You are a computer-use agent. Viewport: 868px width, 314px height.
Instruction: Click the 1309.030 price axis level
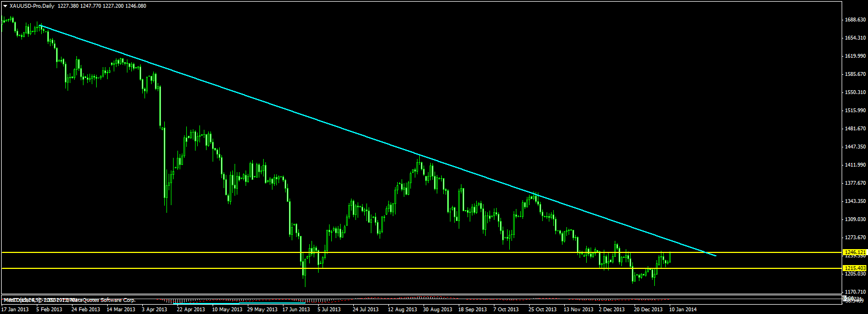[x=855, y=219]
